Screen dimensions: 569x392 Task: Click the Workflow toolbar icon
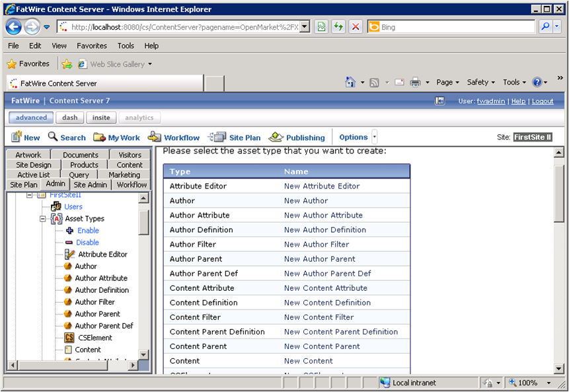pyautogui.click(x=154, y=136)
